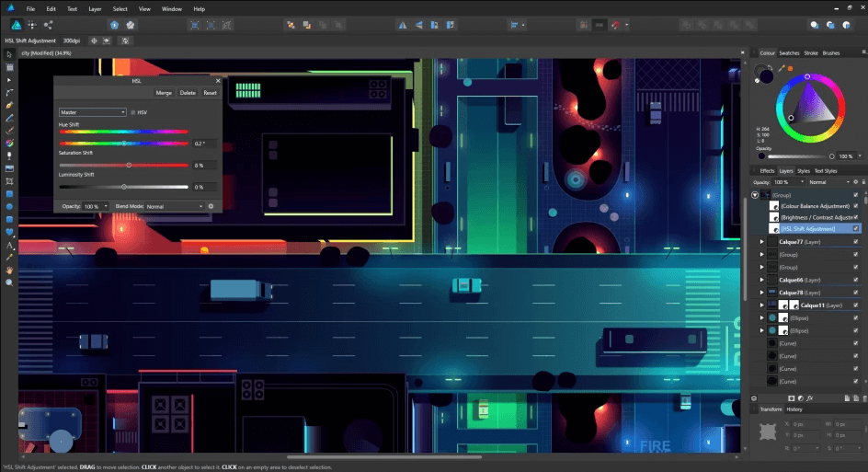The image size is (868, 472).
Task: Open the Opacity dropdown in HSL dialog
Action: [x=96, y=207]
